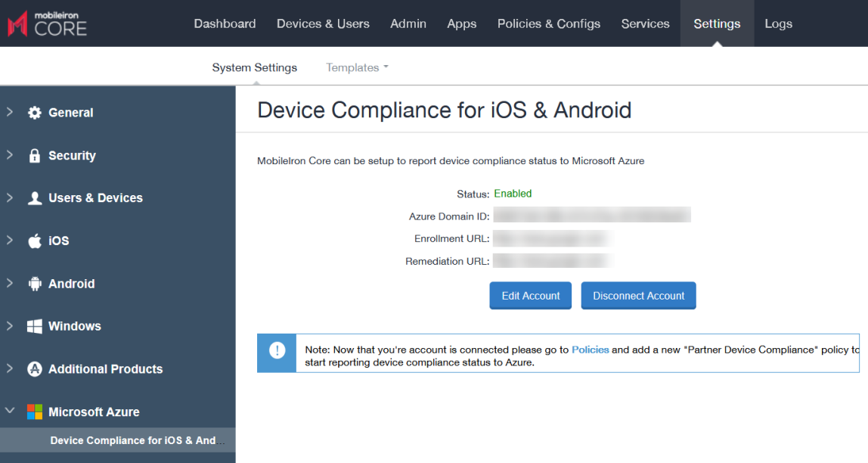Click the Edit Account button
Image resolution: width=868 pixels, height=463 pixels.
[x=530, y=295]
